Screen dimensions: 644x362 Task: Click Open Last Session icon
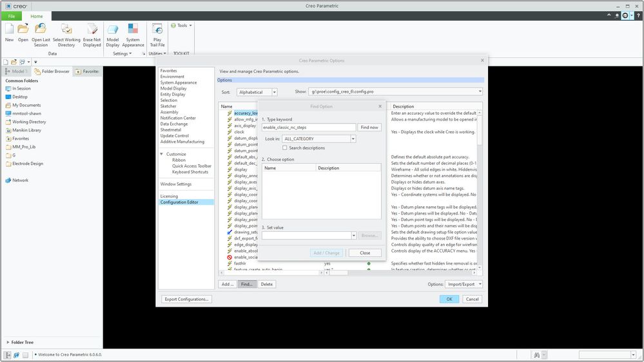point(41,30)
